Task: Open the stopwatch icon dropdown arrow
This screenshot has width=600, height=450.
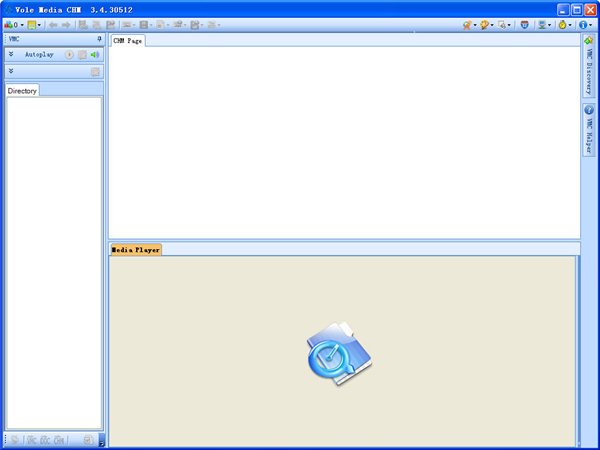Action: (570, 25)
